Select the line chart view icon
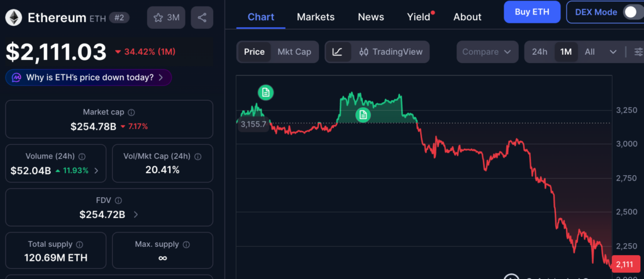The image size is (644, 279). click(338, 52)
